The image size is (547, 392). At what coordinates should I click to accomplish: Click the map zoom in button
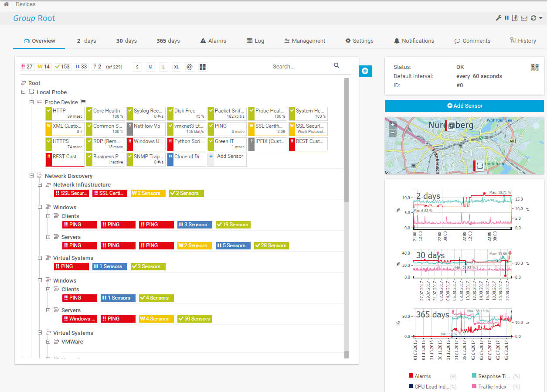point(393,125)
